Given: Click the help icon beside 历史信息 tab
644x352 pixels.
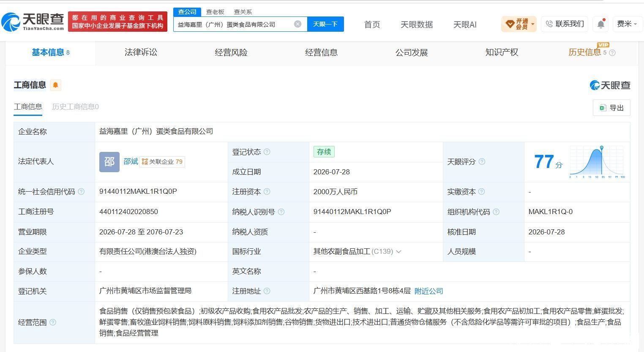Looking at the screenshot, I should 612,52.
